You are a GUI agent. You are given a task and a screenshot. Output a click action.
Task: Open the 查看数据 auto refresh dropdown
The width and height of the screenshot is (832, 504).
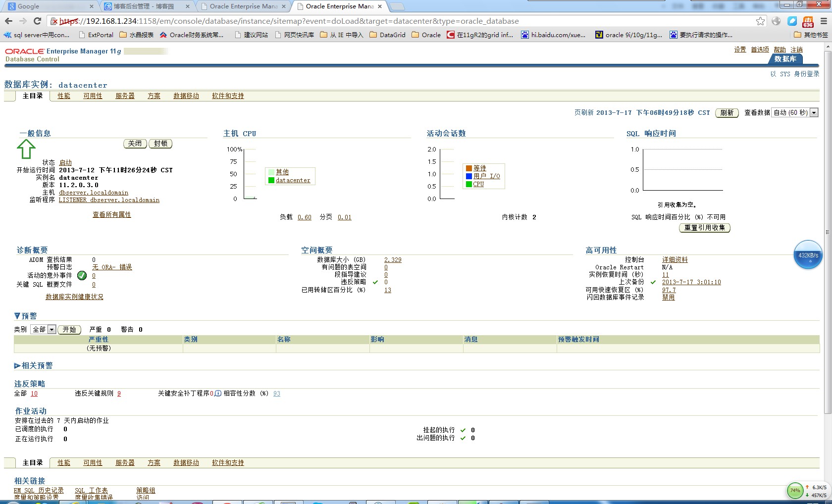pyautogui.click(x=795, y=113)
